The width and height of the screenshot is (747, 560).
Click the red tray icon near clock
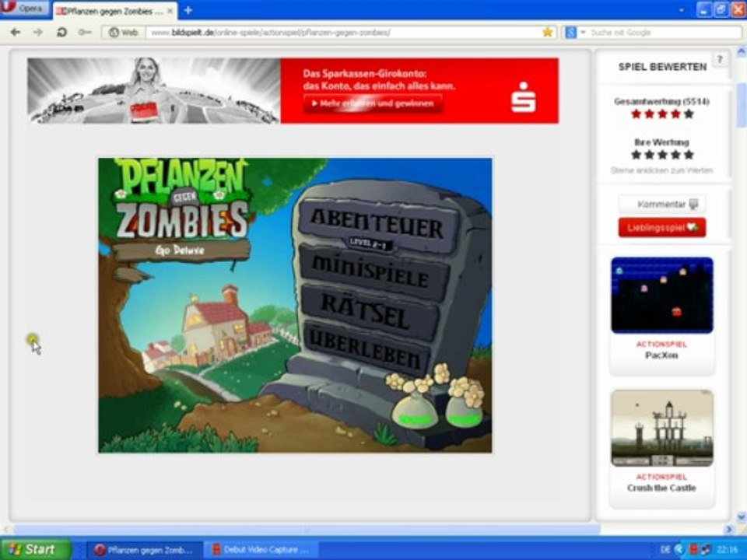click(x=694, y=550)
